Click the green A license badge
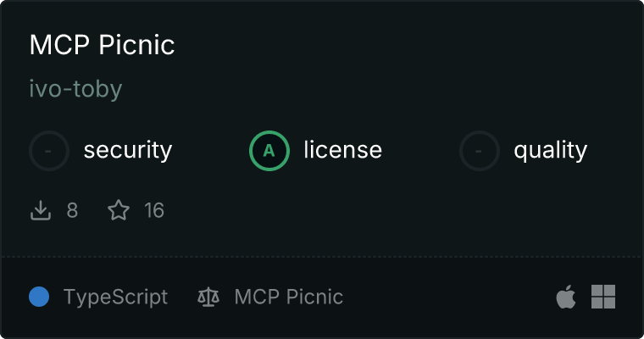The image size is (644, 339). (x=269, y=151)
